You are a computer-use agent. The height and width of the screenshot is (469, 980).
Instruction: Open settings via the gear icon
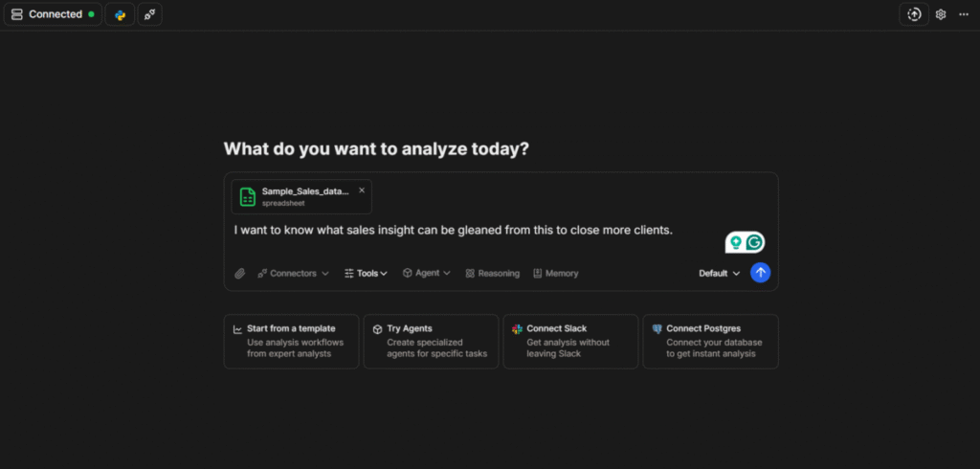pos(941,14)
